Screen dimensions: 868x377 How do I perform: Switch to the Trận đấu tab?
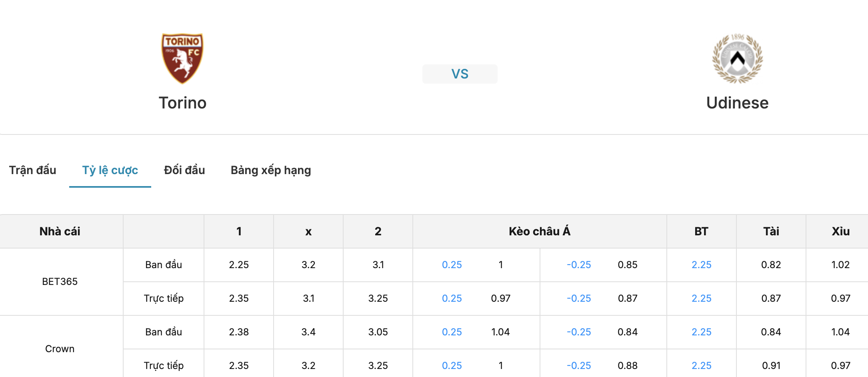click(33, 170)
